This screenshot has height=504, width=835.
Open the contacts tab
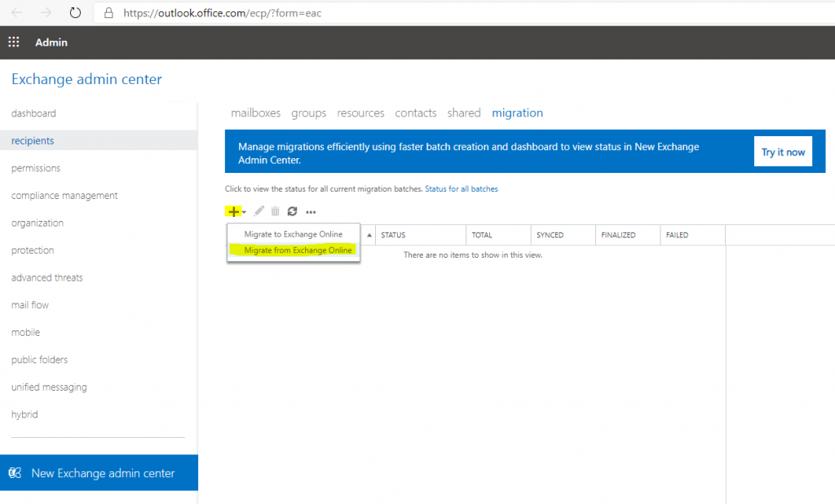tap(416, 113)
